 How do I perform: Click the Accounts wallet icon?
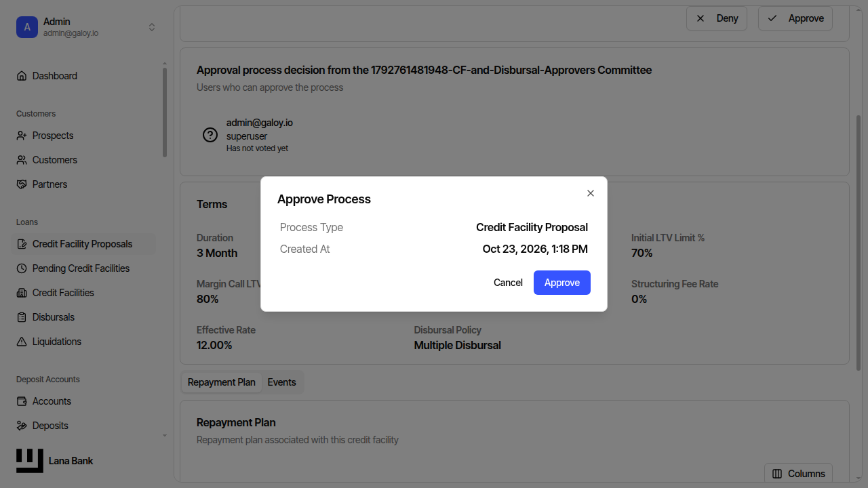22,401
